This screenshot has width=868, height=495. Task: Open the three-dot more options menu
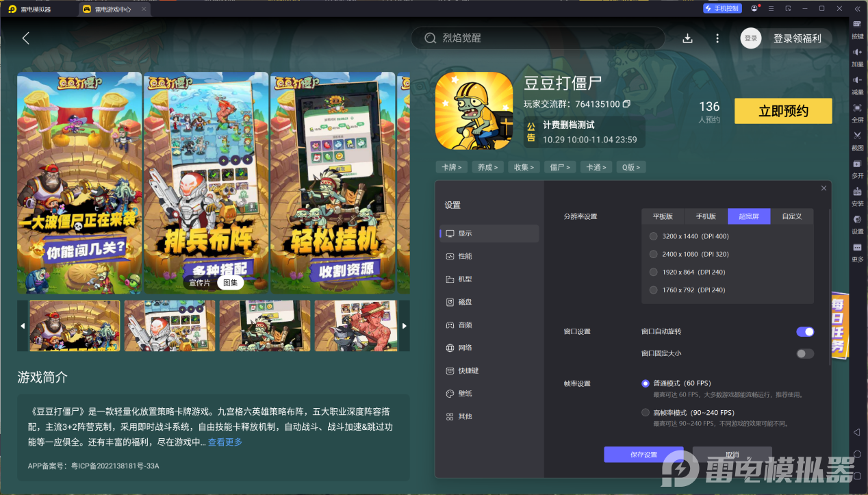point(717,38)
